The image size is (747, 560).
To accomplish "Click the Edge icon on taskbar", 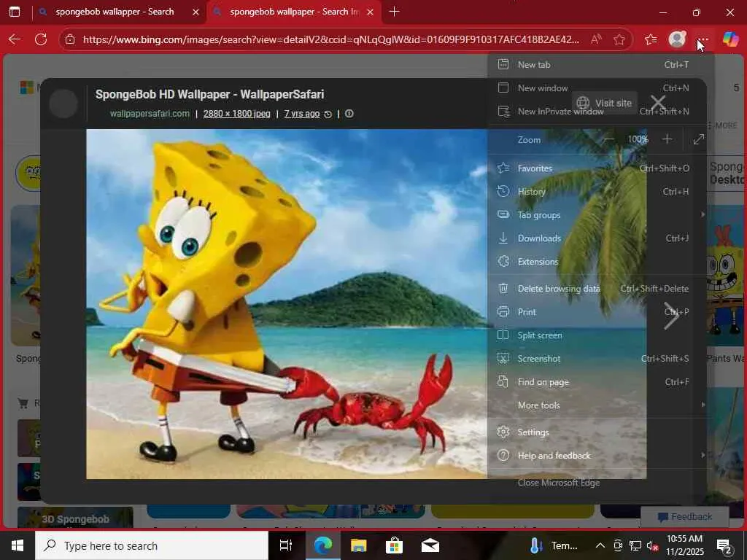I will 322,545.
